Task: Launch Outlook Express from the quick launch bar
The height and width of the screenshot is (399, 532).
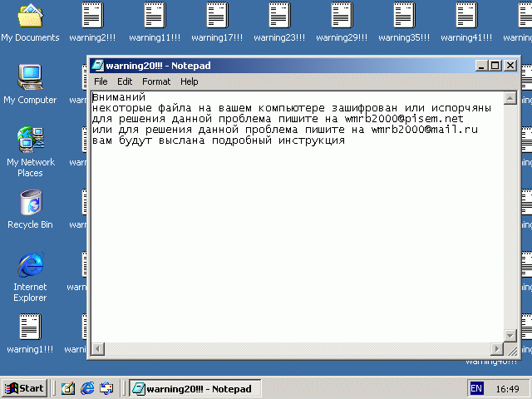Action: pos(106,388)
